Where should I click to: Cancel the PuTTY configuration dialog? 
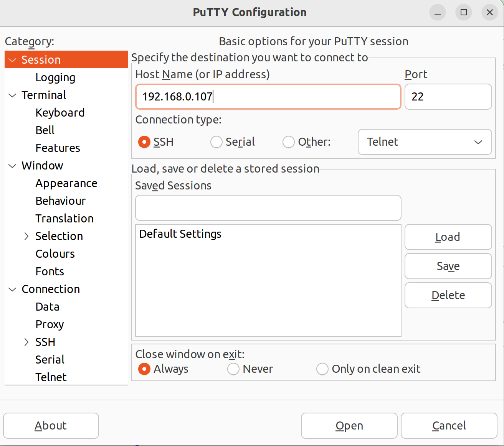tap(449, 426)
